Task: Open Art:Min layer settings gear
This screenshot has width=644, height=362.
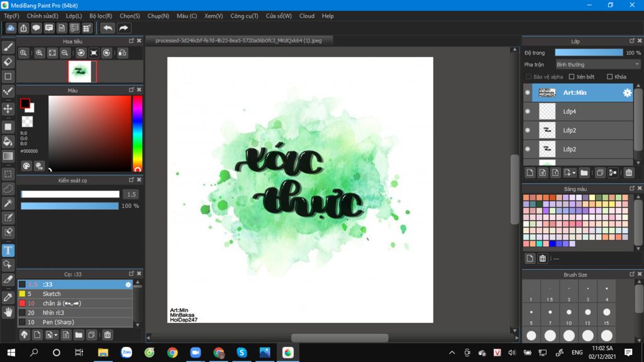Action: [627, 93]
